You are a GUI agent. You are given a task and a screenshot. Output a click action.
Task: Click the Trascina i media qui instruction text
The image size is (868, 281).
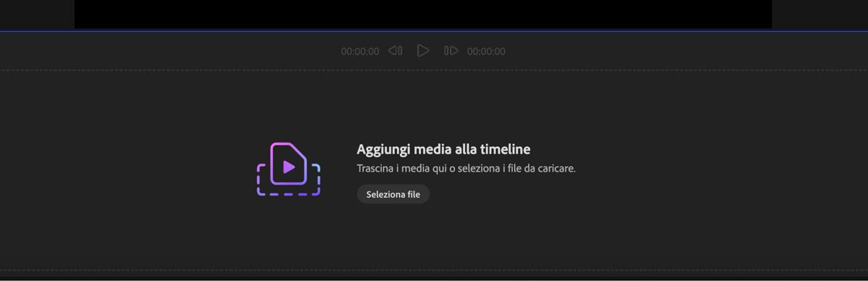(466, 169)
